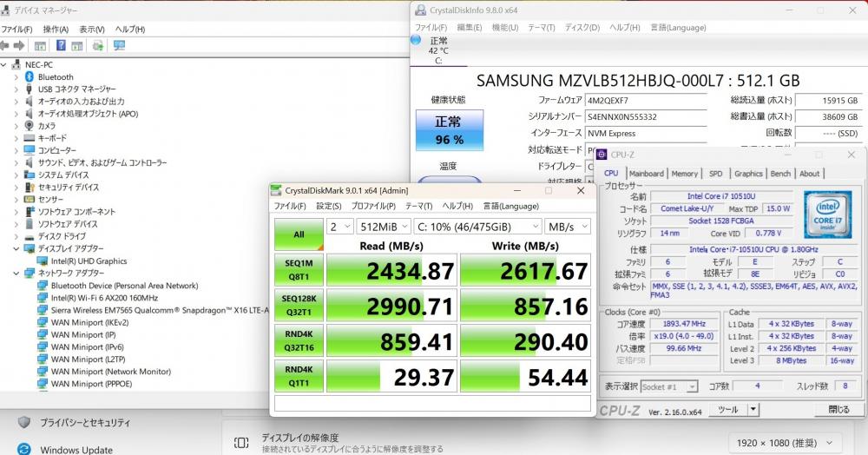Select the security devices (セキュリティ デバイス) icon
This screenshot has height=455, width=868.
tap(30, 187)
